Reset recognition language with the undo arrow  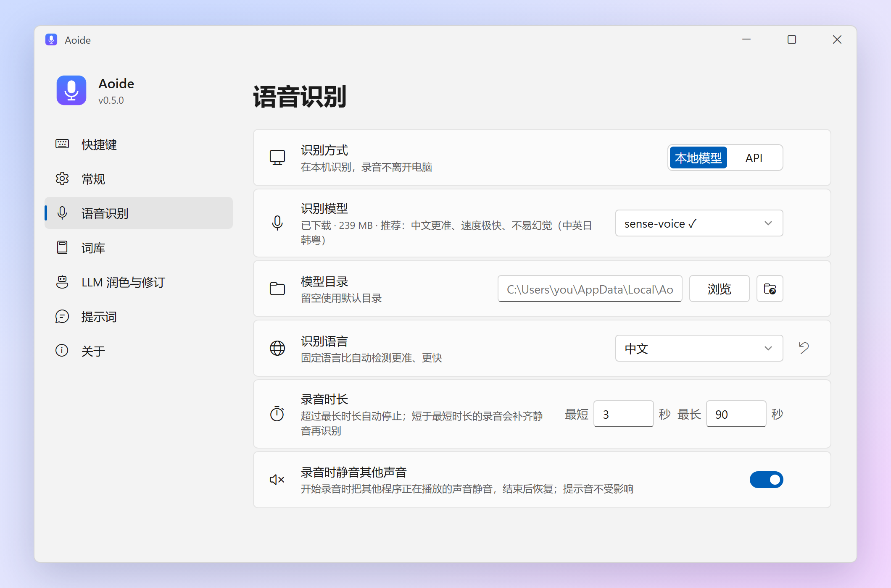click(x=804, y=348)
